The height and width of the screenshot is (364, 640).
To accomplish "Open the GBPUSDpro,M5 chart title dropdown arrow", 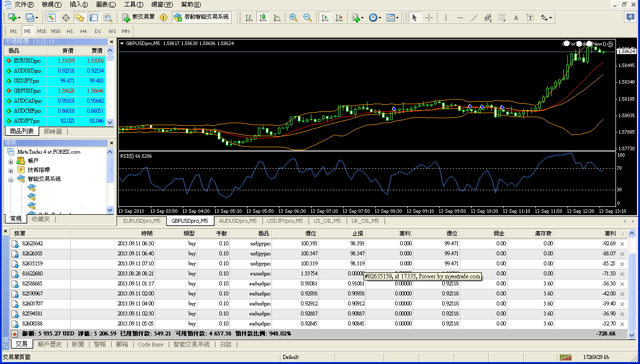I will click(122, 44).
